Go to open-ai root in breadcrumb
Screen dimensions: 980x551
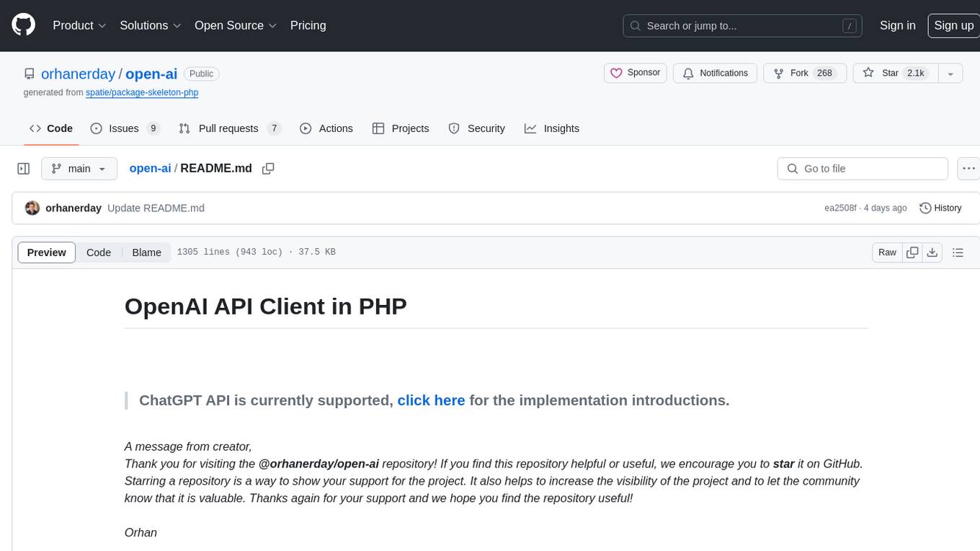pyautogui.click(x=150, y=168)
